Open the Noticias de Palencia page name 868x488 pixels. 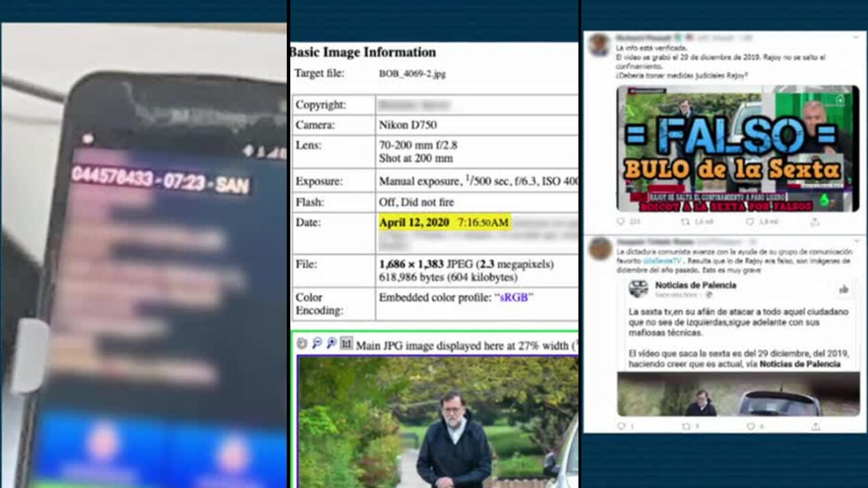click(x=695, y=285)
